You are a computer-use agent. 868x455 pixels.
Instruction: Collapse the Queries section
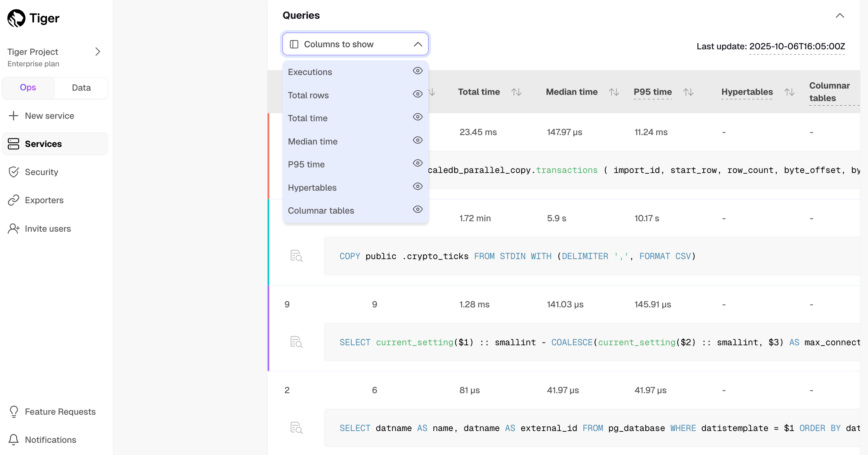click(x=840, y=16)
